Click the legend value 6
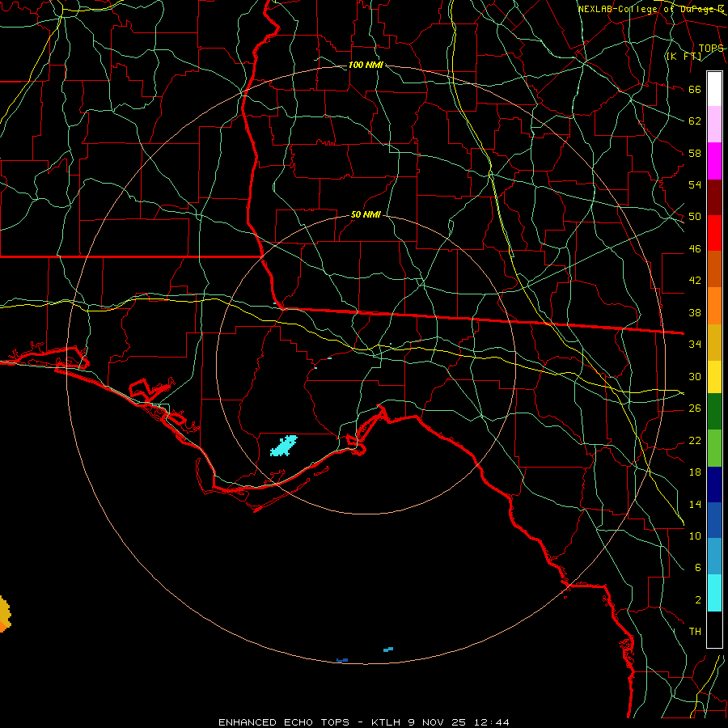Viewport: 728px width, 728px height. tap(697, 567)
